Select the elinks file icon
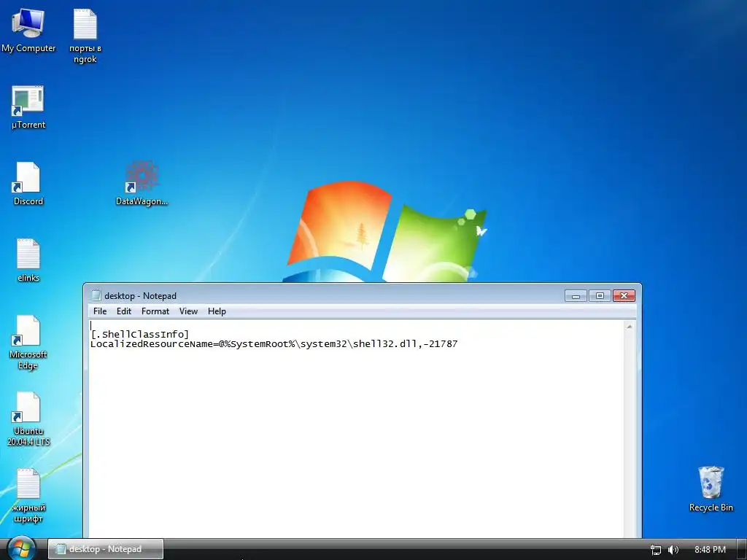This screenshot has width=747, height=560. click(x=28, y=260)
